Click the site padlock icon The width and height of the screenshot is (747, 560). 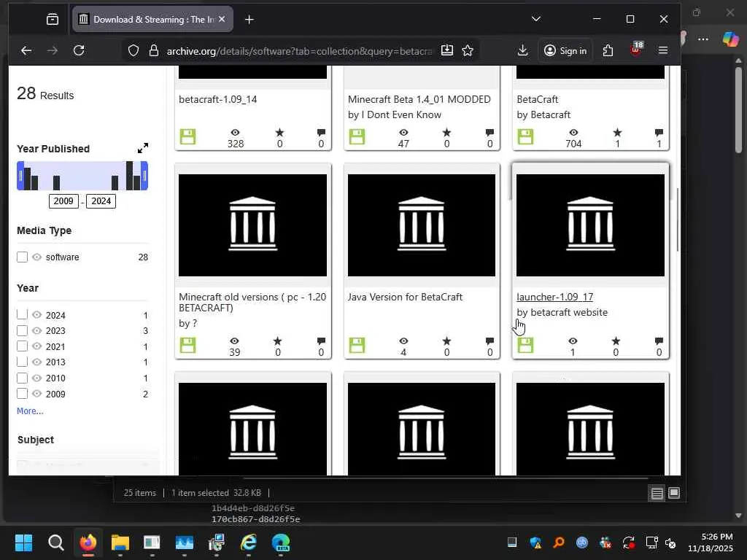tap(153, 50)
